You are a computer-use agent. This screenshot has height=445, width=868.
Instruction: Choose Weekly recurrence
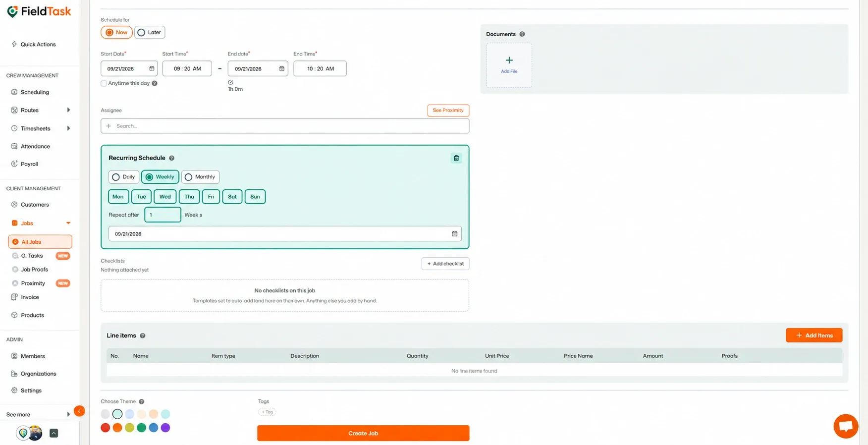[160, 177]
